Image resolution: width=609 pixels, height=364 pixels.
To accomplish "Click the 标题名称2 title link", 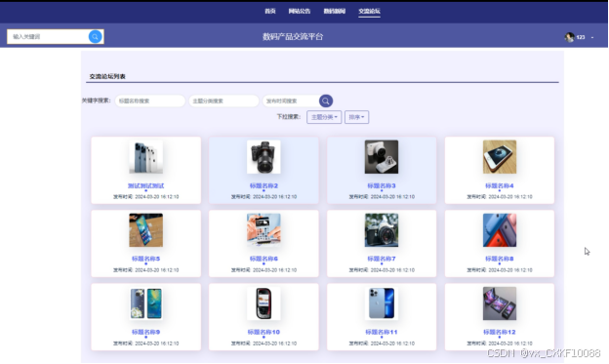I will click(264, 185).
